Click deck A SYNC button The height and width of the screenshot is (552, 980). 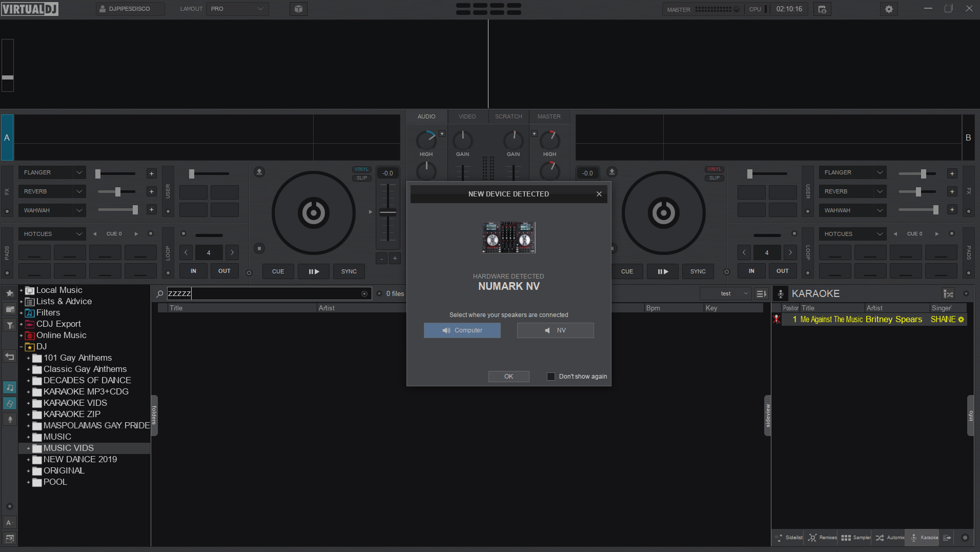349,271
